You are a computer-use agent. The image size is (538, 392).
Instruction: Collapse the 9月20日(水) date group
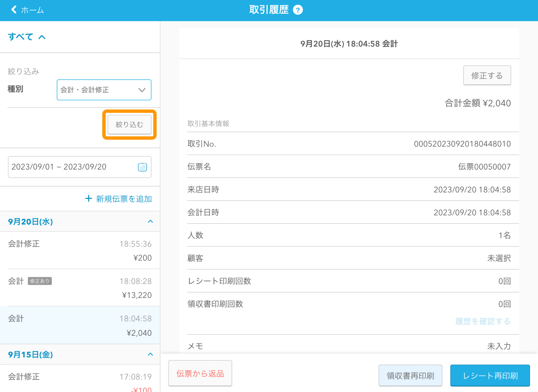pyautogui.click(x=150, y=221)
